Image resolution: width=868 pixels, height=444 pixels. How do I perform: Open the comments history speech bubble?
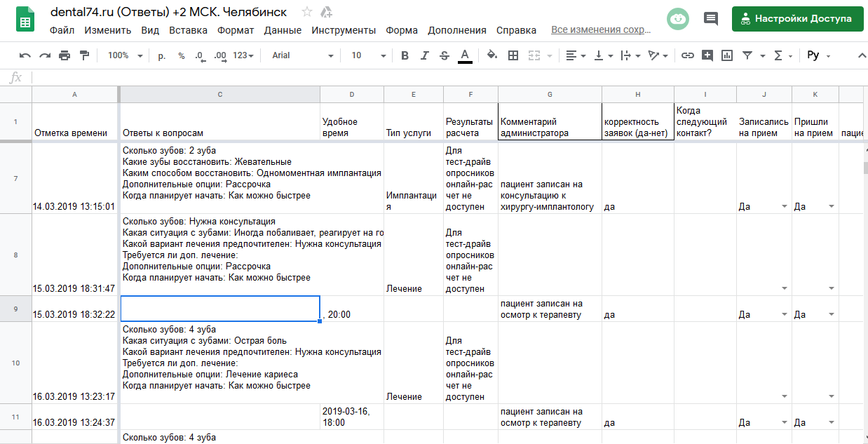tap(711, 19)
